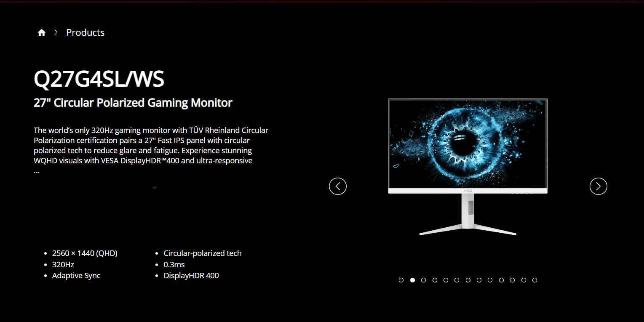Switch to the eighth carousel dot

pyautogui.click(x=479, y=280)
